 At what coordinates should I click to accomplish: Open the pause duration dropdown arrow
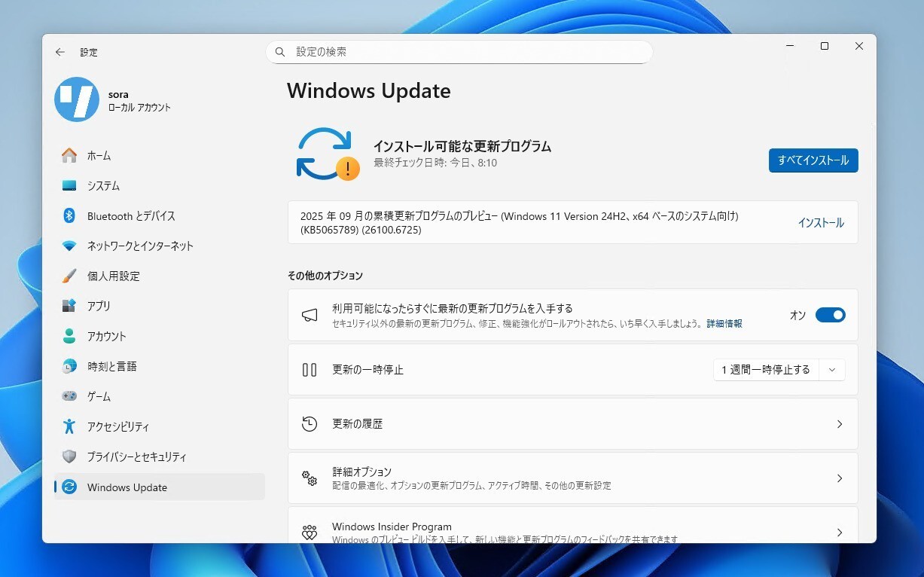pyautogui.click(x=832, y=370)
